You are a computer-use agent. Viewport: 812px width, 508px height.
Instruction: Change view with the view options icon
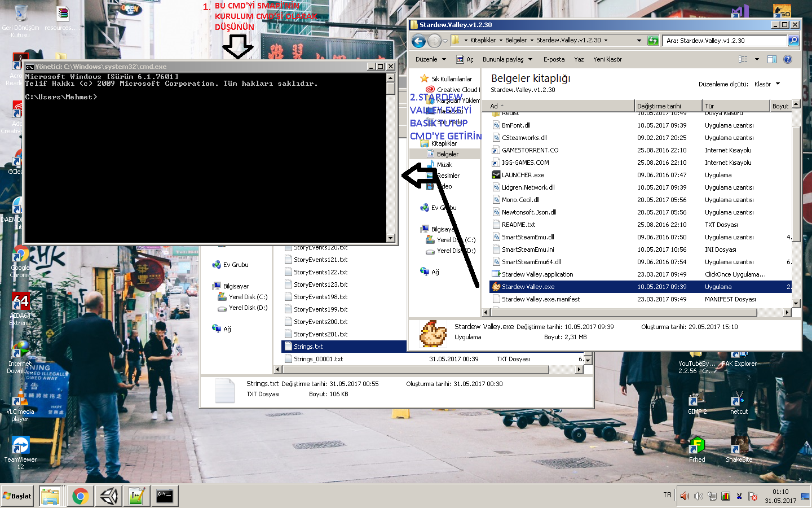click(743, 59)
